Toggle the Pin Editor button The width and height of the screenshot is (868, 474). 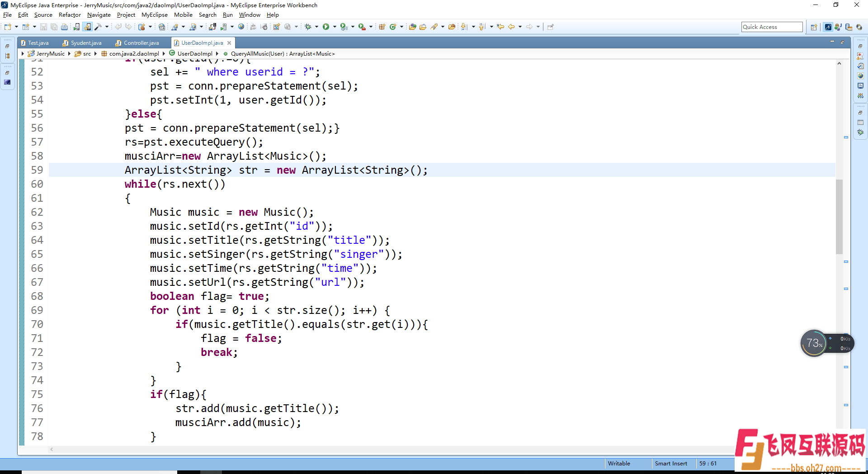(550, 27)
